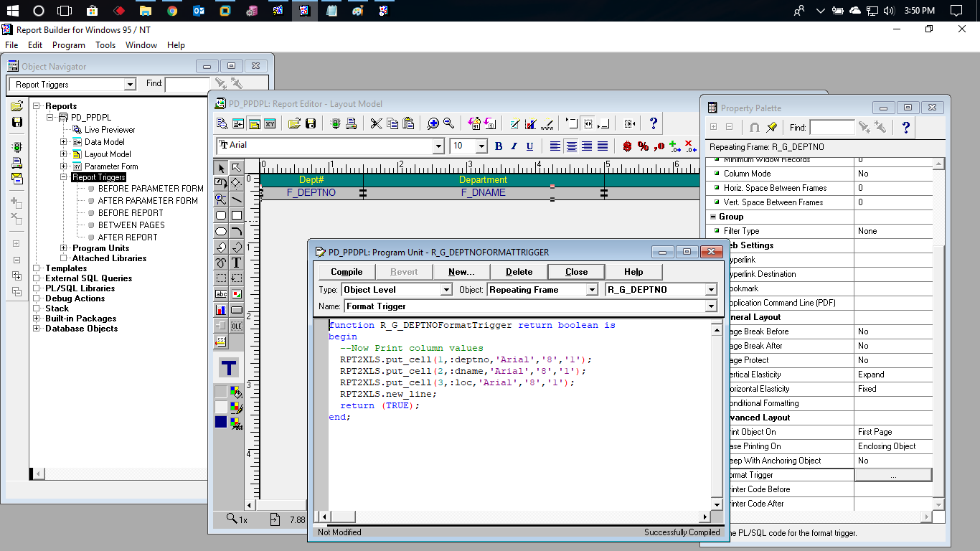Toggle Underline text formatting
Image resolution: width=980 pixels, height=551 pixels.
(x=529, y=146)
